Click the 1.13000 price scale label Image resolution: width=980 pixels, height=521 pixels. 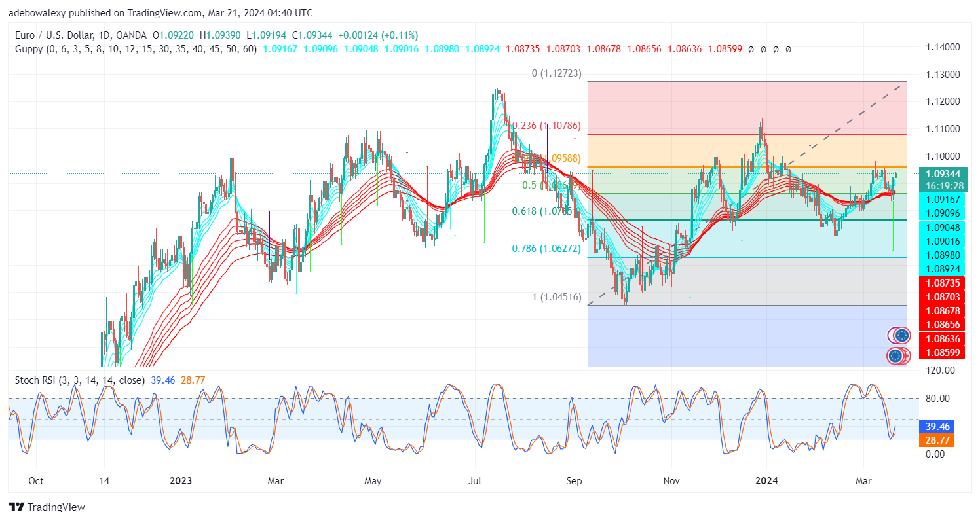pos(944,74)
